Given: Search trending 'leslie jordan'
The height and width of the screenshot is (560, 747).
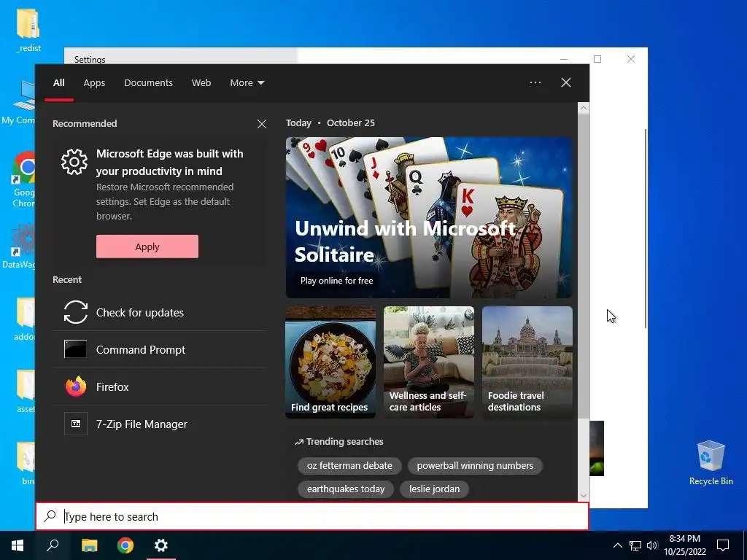Looking at the screenshot, I should pos(435,489).
